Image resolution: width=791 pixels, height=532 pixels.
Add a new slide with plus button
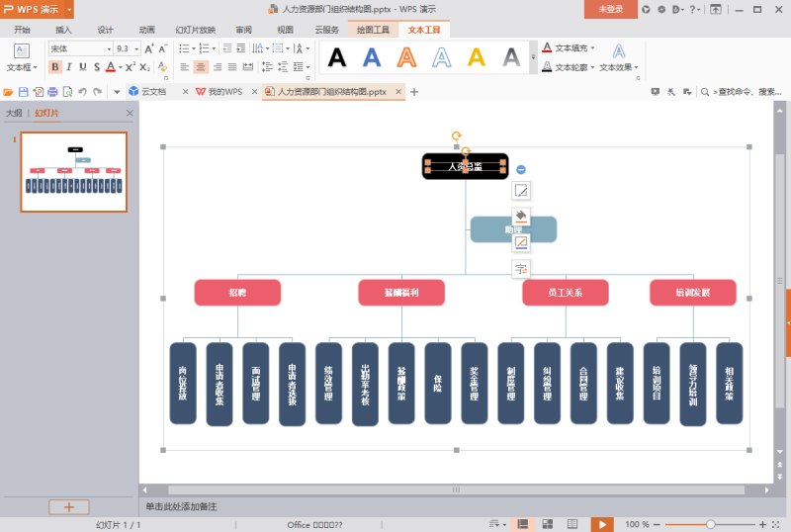69,507
